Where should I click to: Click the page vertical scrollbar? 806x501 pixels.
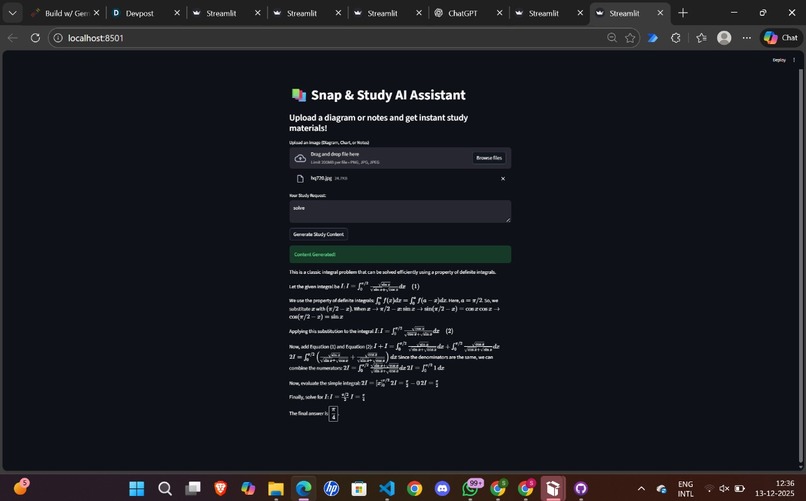(800, 265)
